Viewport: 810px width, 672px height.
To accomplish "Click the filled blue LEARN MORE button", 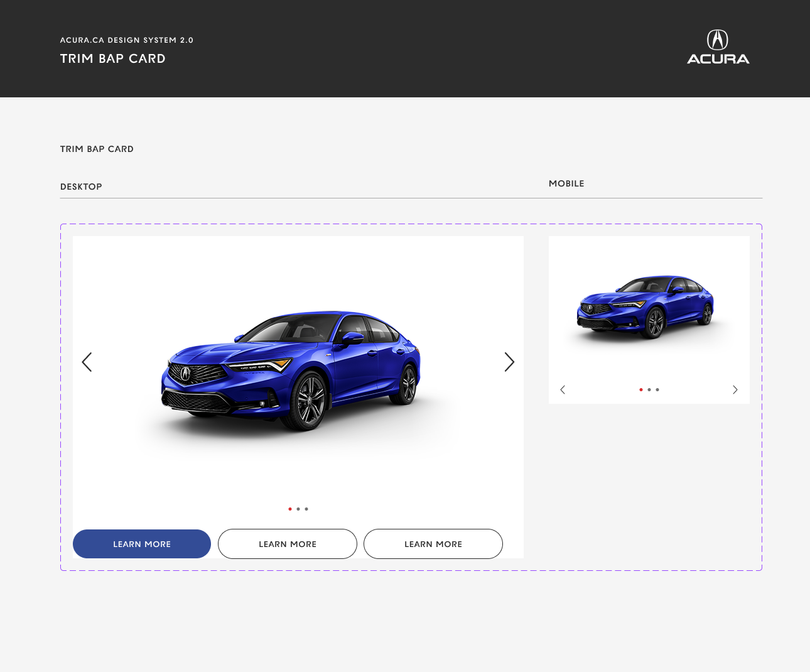I will pyautogui.click(x=142, y=544).
